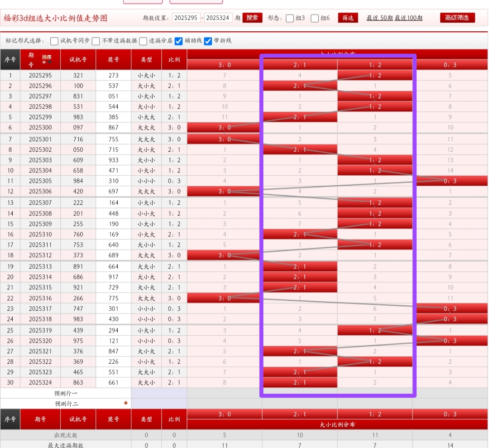This screenshot has width=489, height=448.
Task: Click the 最大遗漏期数 statistics row label
Action: click(x=66, y=445)
